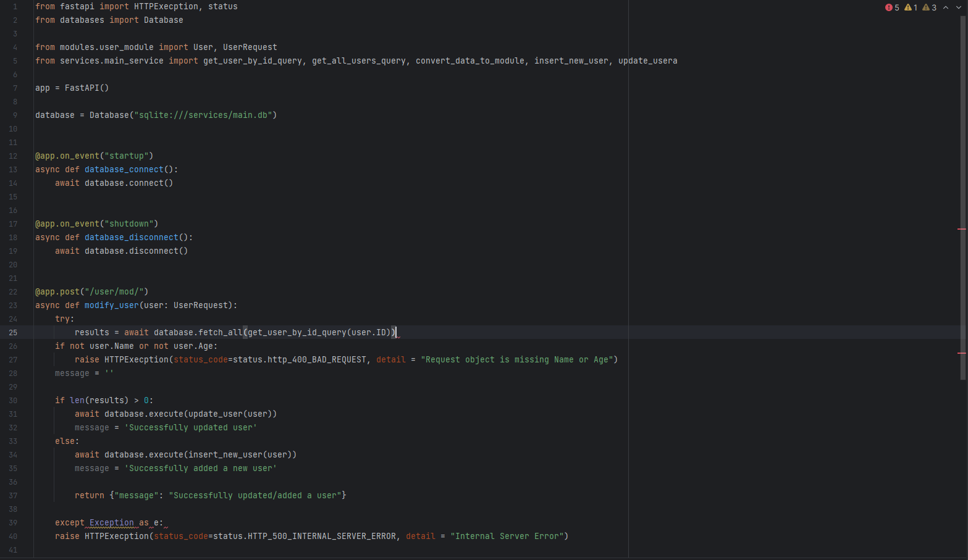
Task: Click 'http_400_BAD_REQUEST' on line 27
Action: (317, 359)
